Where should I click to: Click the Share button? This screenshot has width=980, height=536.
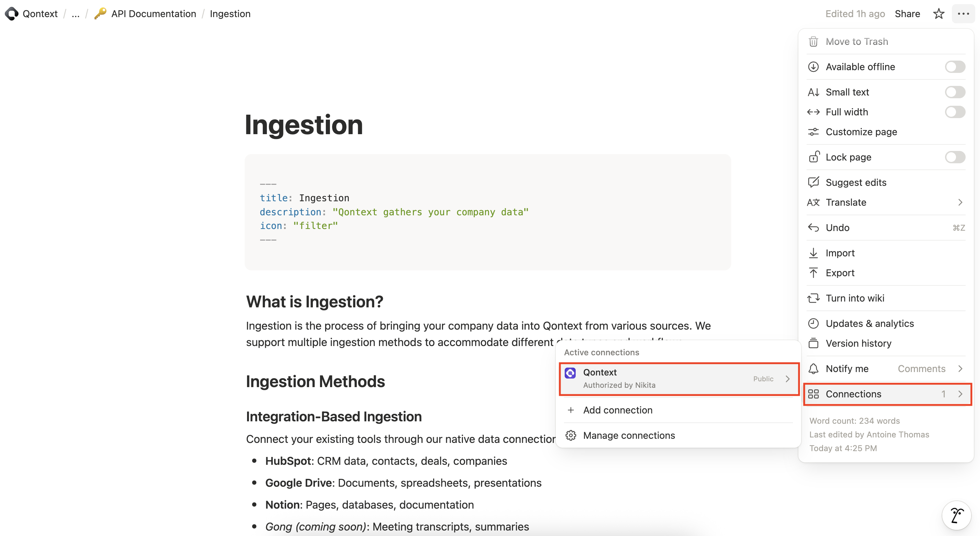pyautogui.click(x=907, y=13)
